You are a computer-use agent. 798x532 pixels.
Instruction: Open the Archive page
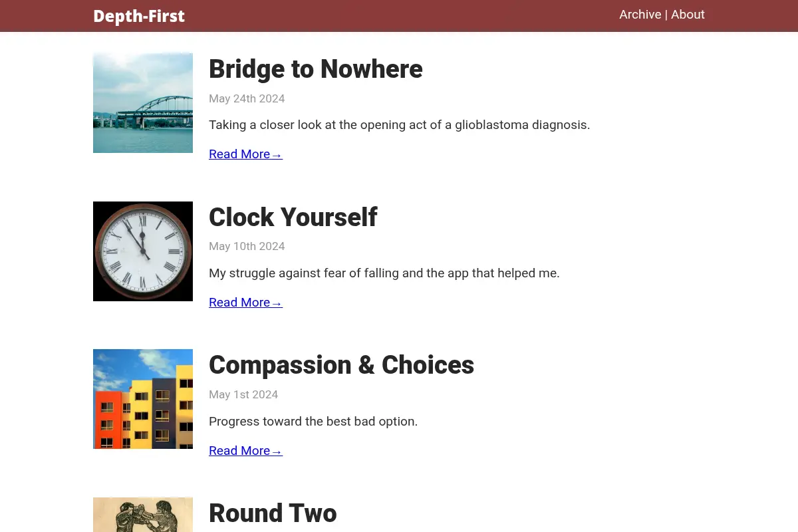(x=640, y=15)
